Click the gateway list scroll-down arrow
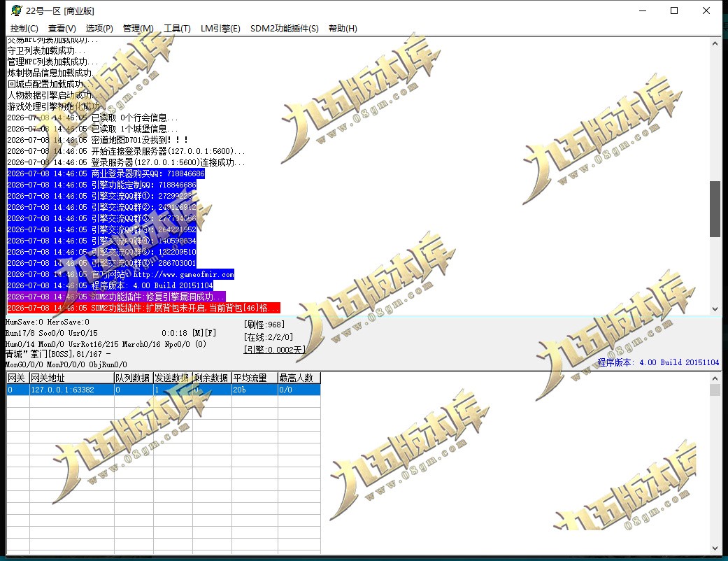The width and height of the screenshot is (728, 561). [715, 548]
